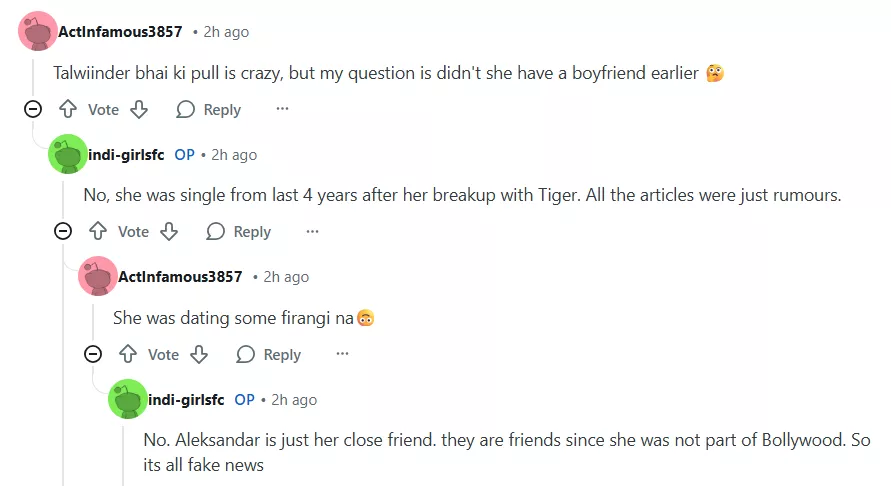
Task: Upvote the comment about breakup with Tiger
Action: pyautogui.click(x=98, y=231)
